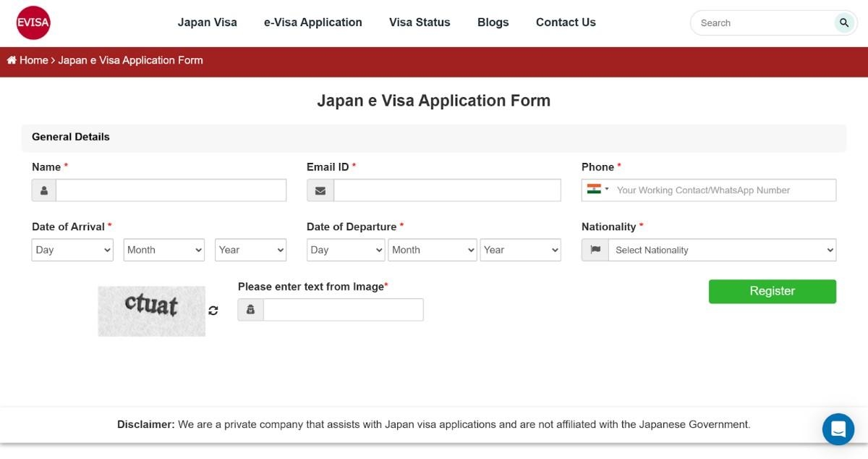Click the envelope icon beside Email ID

click(320, 190)
